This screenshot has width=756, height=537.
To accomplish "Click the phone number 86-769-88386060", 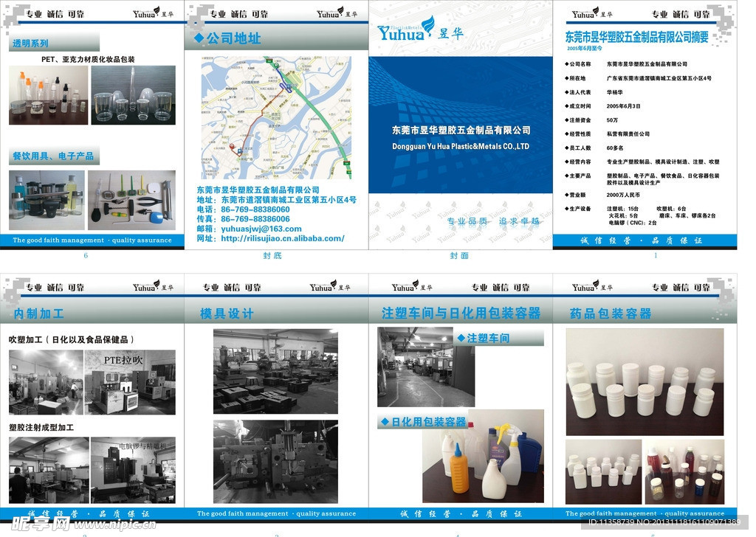I will [x=255, y=209].
